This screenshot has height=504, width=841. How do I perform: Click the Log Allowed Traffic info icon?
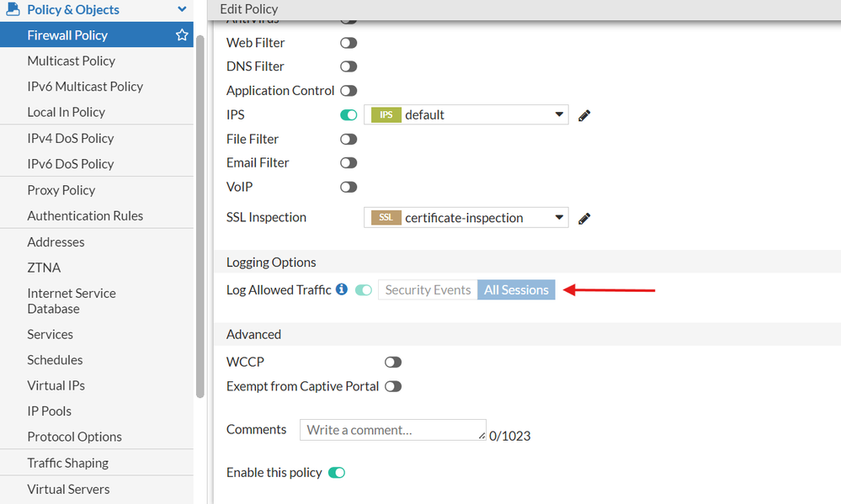(x=341, y=289)
